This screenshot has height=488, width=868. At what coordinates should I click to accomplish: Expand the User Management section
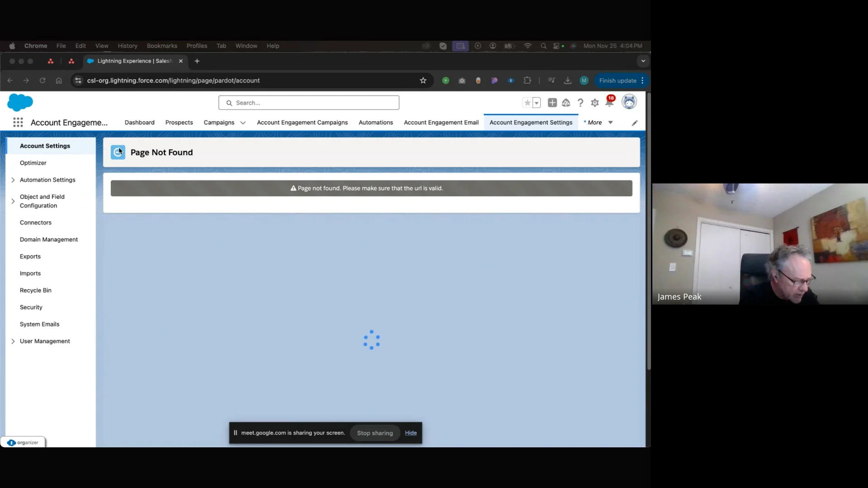[13, 341]
